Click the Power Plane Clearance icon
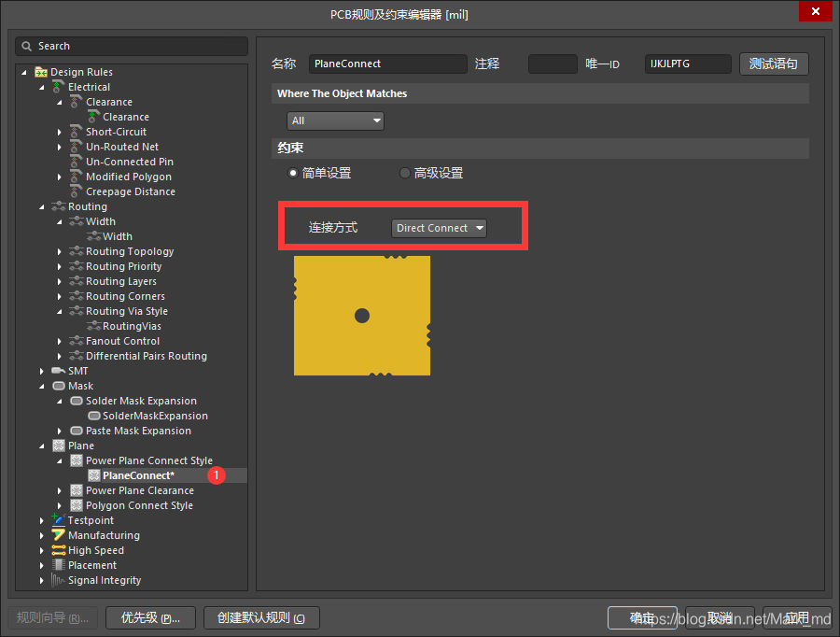This screenshot has height=637, width=840. coord(77,490)
